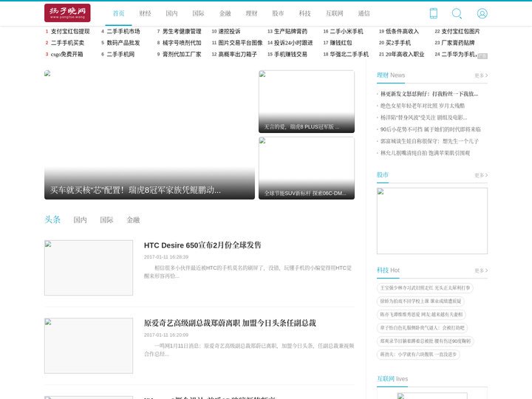
Task: Click hot keyword 图片交易平台图像
Action: pos(240,43)
